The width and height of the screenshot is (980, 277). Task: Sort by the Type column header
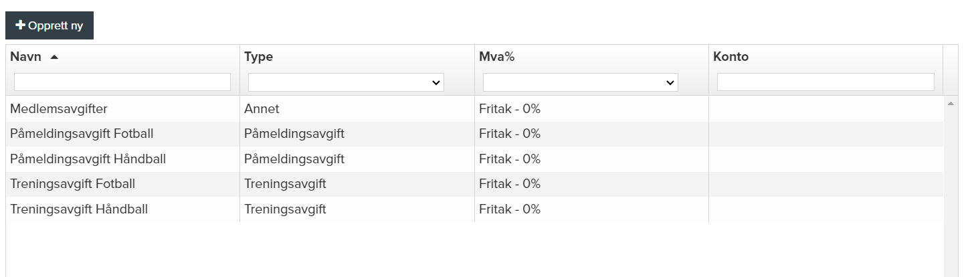[x=258, y=57]
